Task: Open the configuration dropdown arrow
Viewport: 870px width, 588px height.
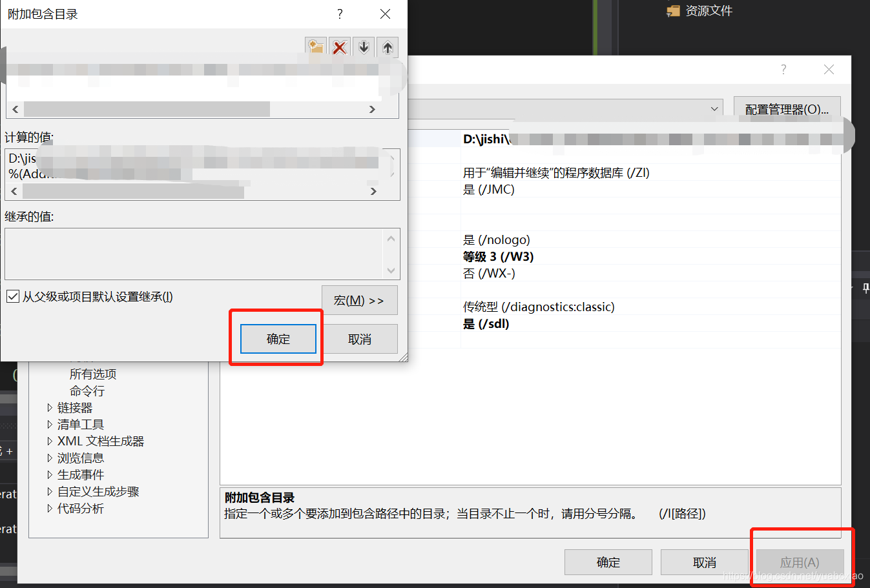Action: (x=714, y=109)
